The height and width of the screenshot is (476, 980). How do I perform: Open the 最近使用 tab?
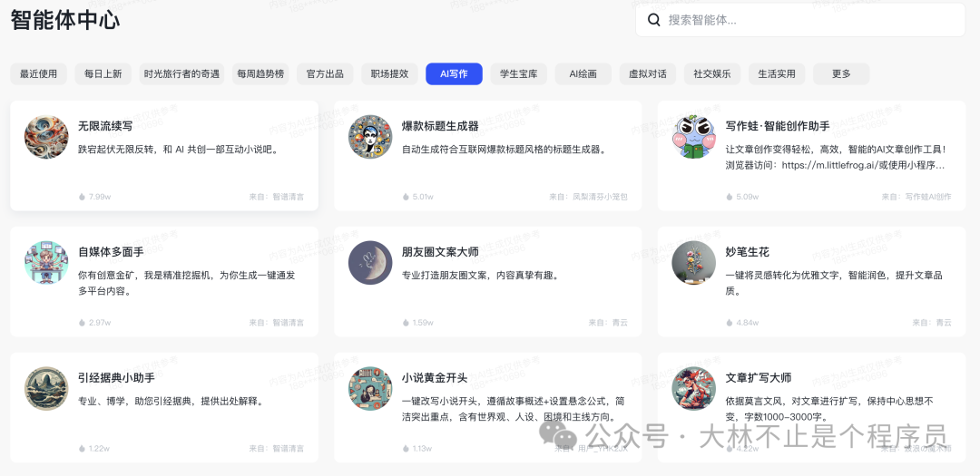(x=39, y=73)
